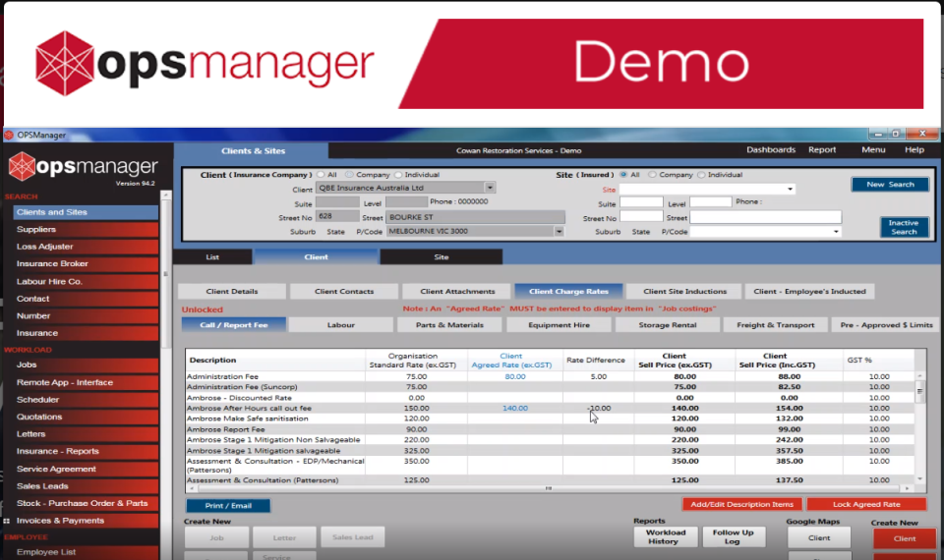Open Remote App - Interface in sidebar
This screenshot has height=560, width=944.
(x=86, y=382)
